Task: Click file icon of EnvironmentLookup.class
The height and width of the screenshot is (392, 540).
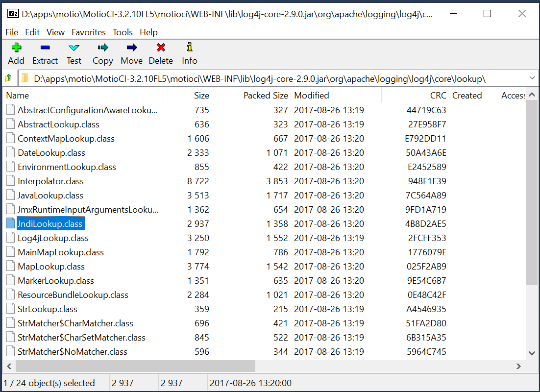Action: click(11, 167)
